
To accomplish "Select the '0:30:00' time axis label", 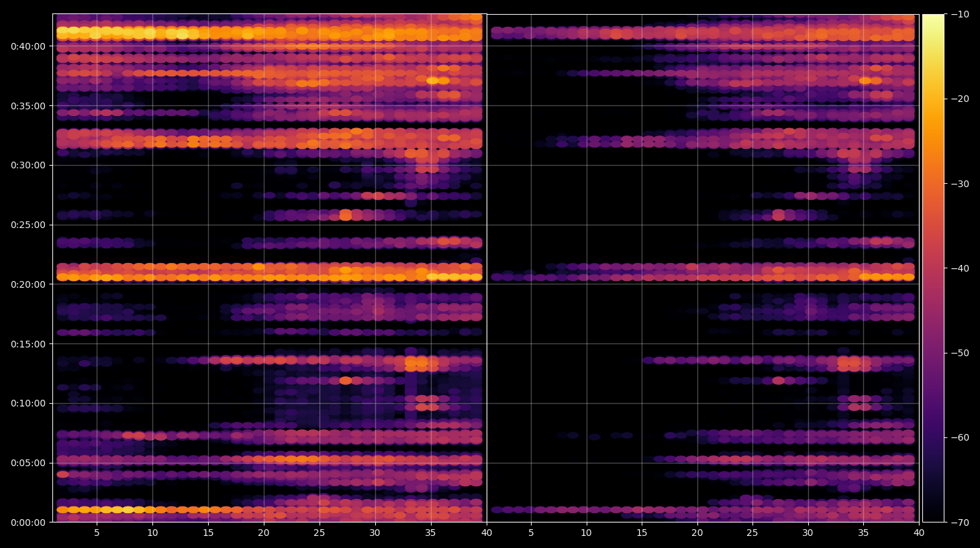I will (x=28, y=165).
